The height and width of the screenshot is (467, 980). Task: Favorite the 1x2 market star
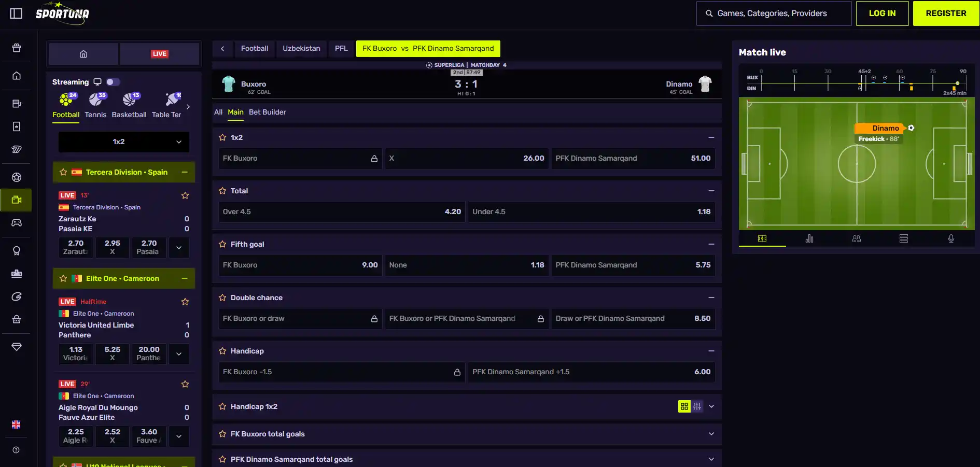point(222,137)
